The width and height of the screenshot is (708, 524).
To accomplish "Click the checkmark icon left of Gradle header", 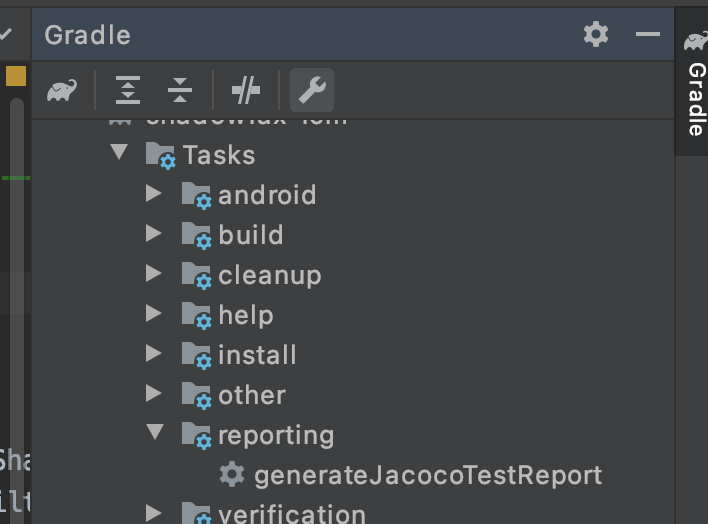I will (x=5, y=34).
